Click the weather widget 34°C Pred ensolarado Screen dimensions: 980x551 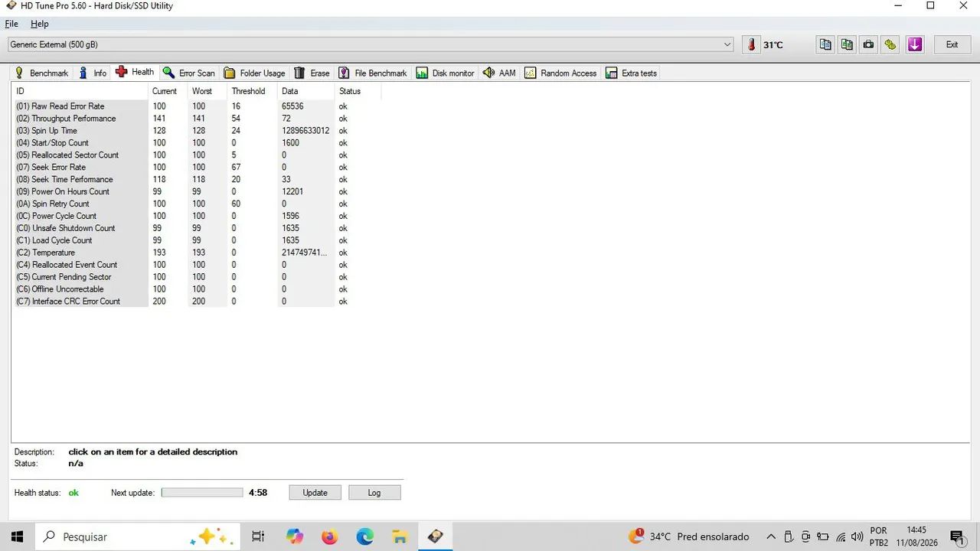688,536
